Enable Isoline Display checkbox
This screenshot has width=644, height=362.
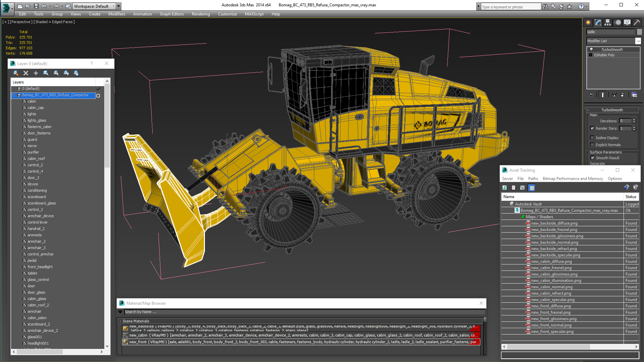592,138
